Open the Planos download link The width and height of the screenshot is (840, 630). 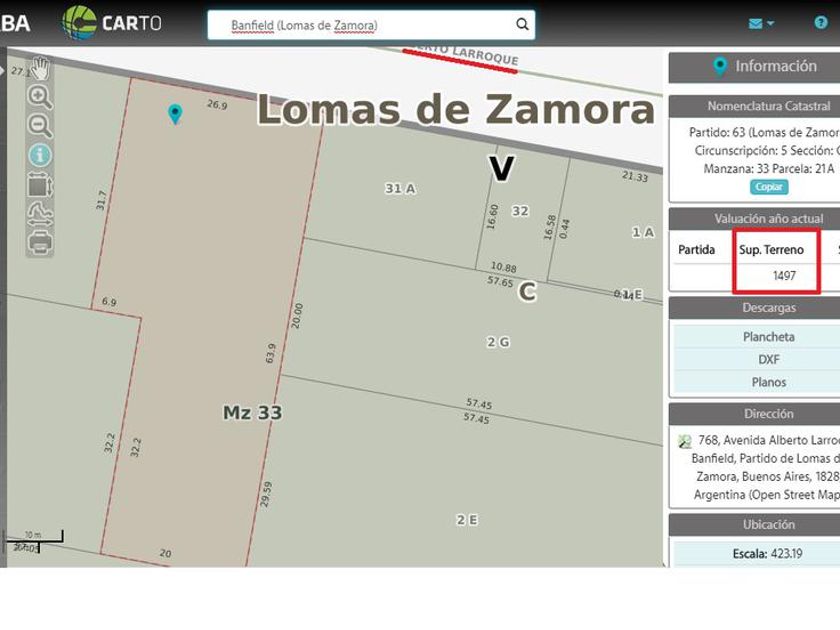pos(768,382)
